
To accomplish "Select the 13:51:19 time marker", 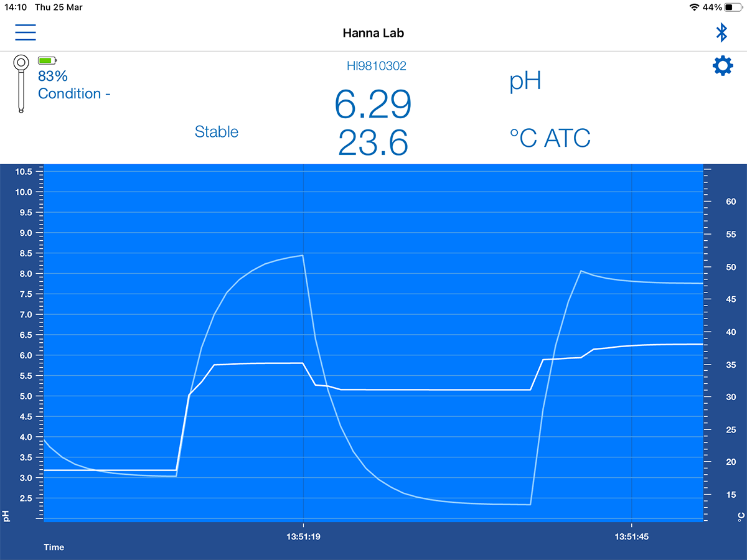I will pos(303,536).
